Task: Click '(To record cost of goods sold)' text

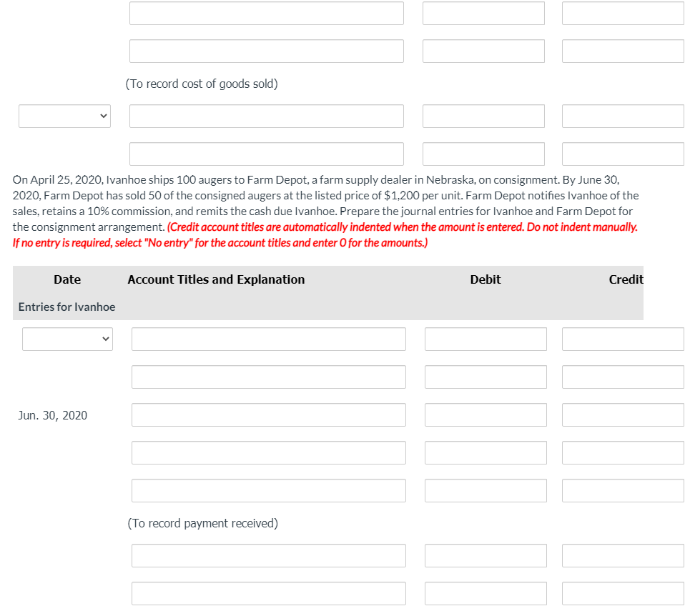Action: coord(202,84)
